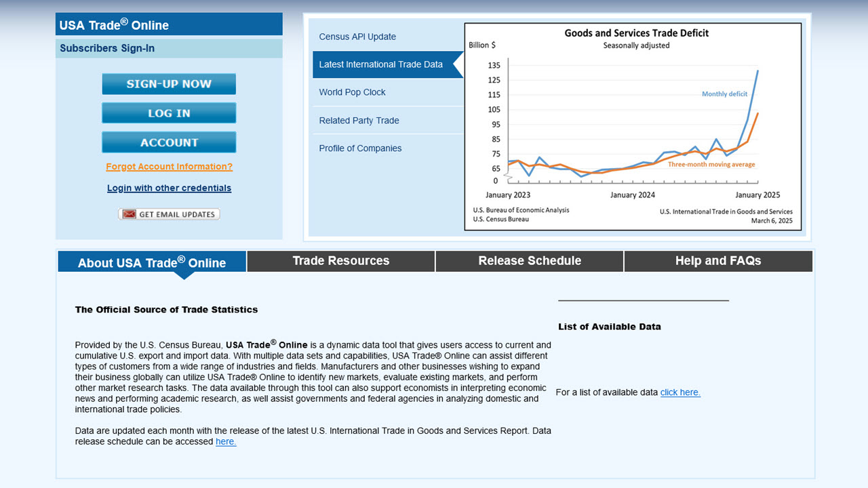Open the Trade Resources tab
The width and height of the screenshot is (868, 488).
340,261
